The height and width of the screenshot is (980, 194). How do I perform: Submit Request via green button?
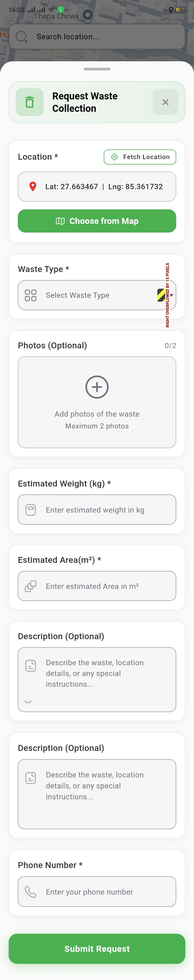(97, 949)
